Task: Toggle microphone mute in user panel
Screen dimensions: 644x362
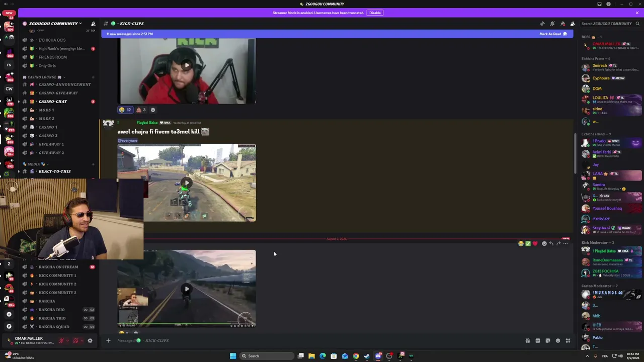Action: [x=61, y=341]
